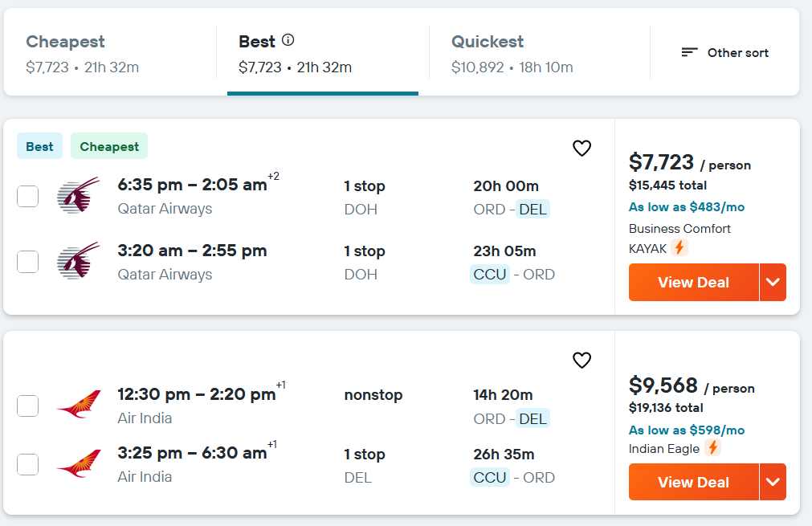Save the Qatar Airways itinerary with heart icon
812x526 pixels.
coord(581,149)
